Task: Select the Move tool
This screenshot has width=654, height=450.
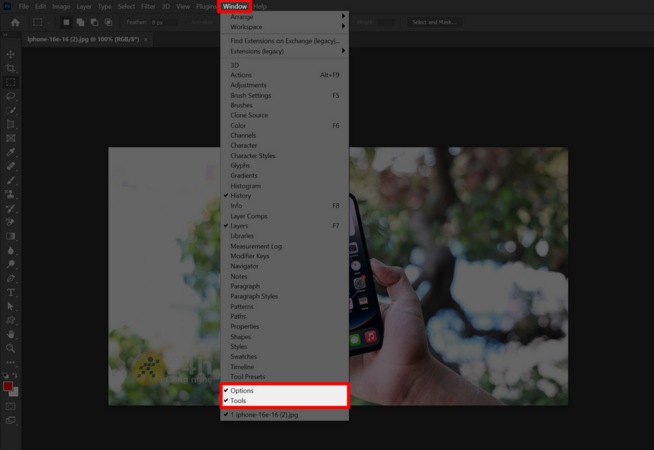Action: [11, 54]
